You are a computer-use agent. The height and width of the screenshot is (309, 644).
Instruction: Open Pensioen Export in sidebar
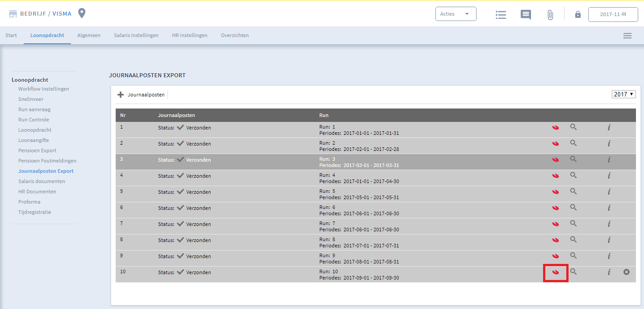[38, 150]
